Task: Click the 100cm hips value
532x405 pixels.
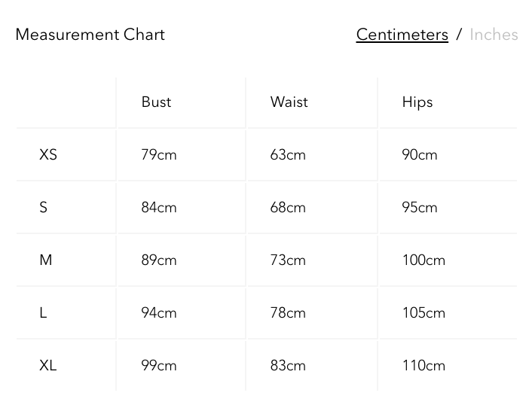Action: [423, 260]
